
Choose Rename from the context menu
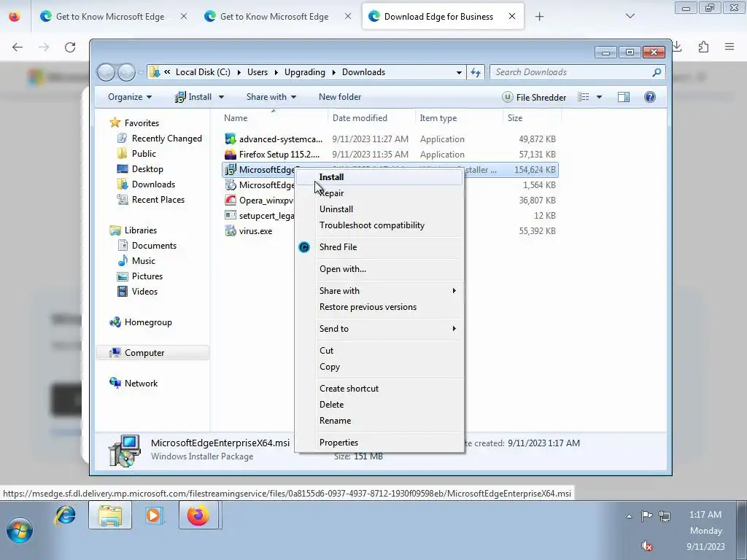point(335,421)
